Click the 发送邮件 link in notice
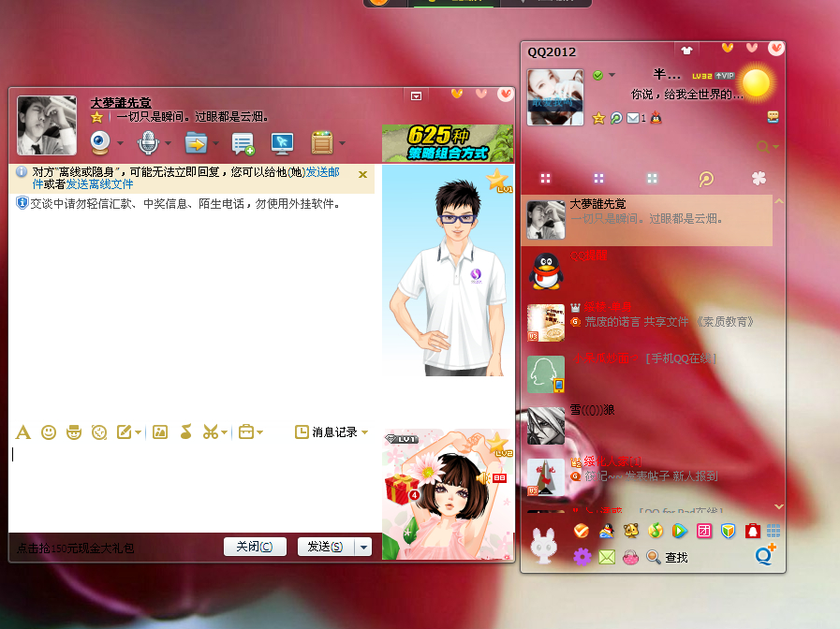 pyautogui.click(x=322, y=172)
